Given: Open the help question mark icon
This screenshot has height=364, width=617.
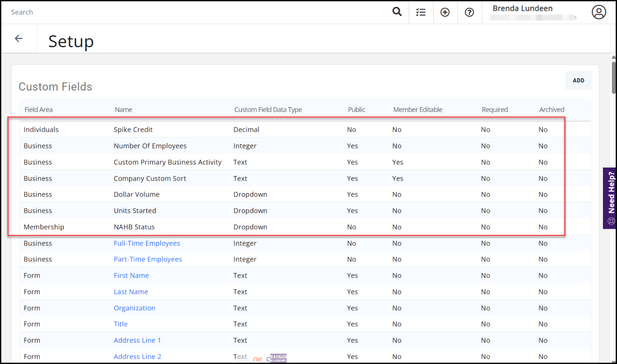Looking at the screenshot, I should tap(469, 12).
